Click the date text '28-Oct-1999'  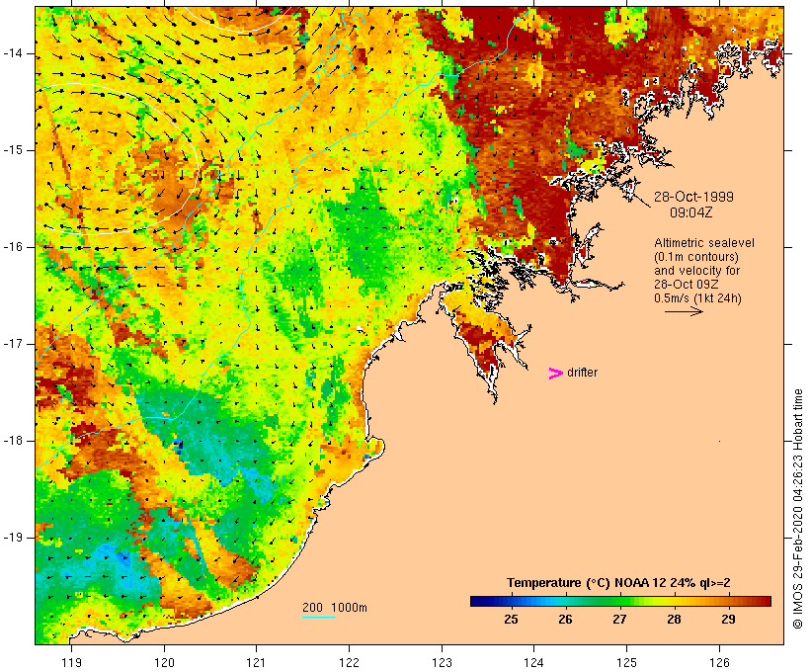point(693,197)
